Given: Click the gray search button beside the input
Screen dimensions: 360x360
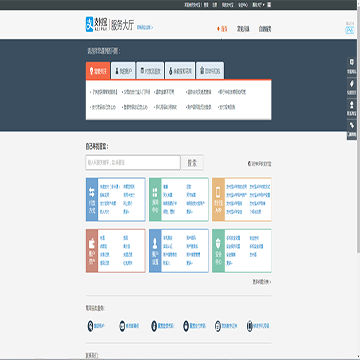Looking at the screenshot, I should (x=192, y=163).
